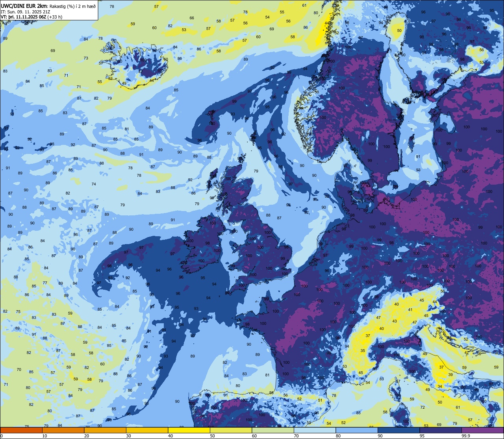This screenshot has width=504, height=439.
Task: Click the legend scale label "40"
Action: 170,436
